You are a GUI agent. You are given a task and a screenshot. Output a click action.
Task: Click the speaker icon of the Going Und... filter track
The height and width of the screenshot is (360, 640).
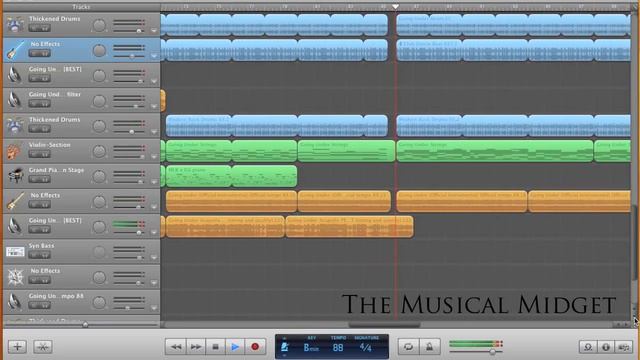click(x=15, y=100)
